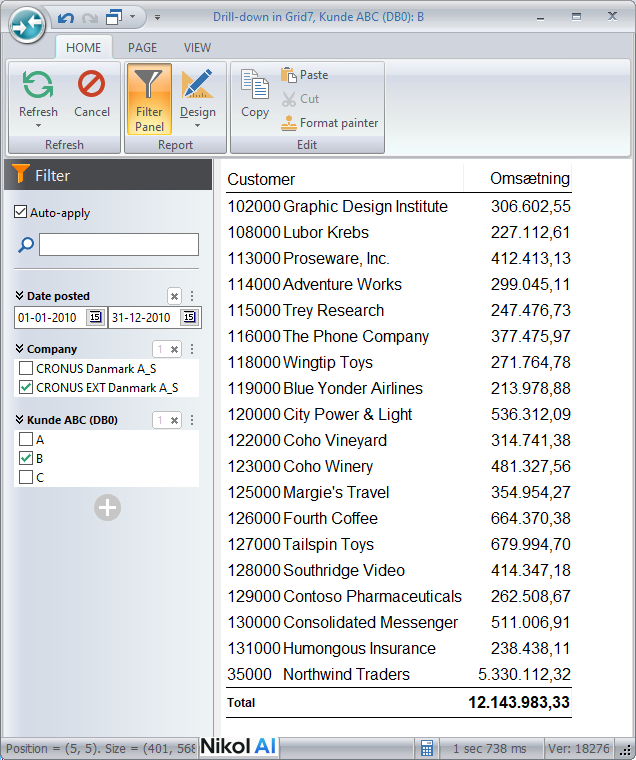Image resolution: width=636 pixels, height=760 pixels.
Task: Click the window cascade icon in title bar
Action: 114,17
